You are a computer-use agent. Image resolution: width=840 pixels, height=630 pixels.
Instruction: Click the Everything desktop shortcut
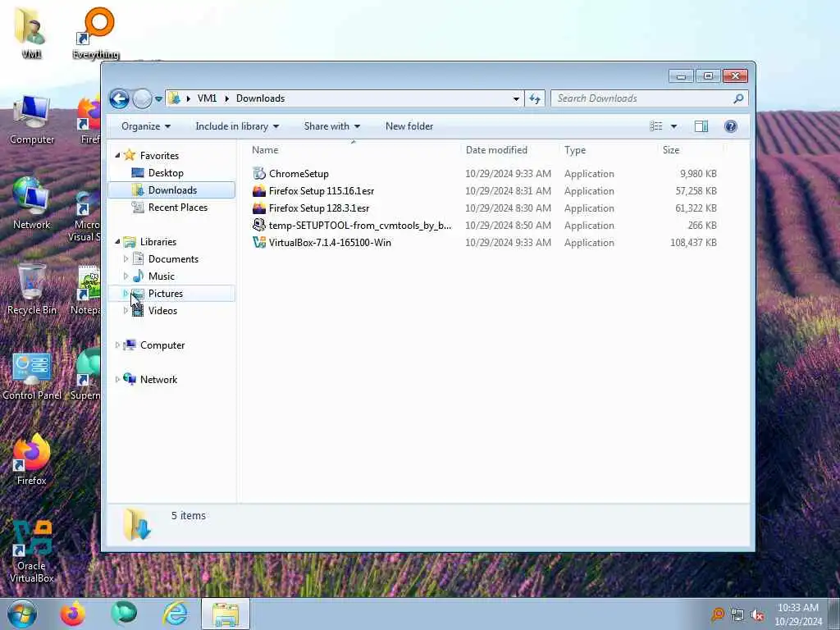[x=96, y=33]
